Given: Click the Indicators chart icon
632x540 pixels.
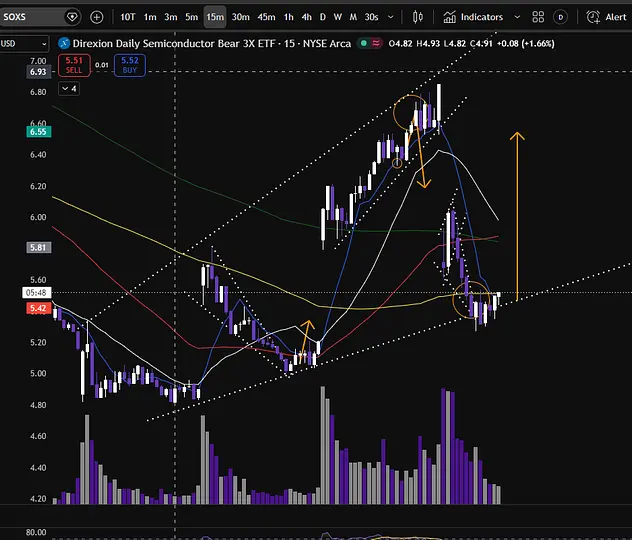Looking at the screenshot, I should [449, 17].
